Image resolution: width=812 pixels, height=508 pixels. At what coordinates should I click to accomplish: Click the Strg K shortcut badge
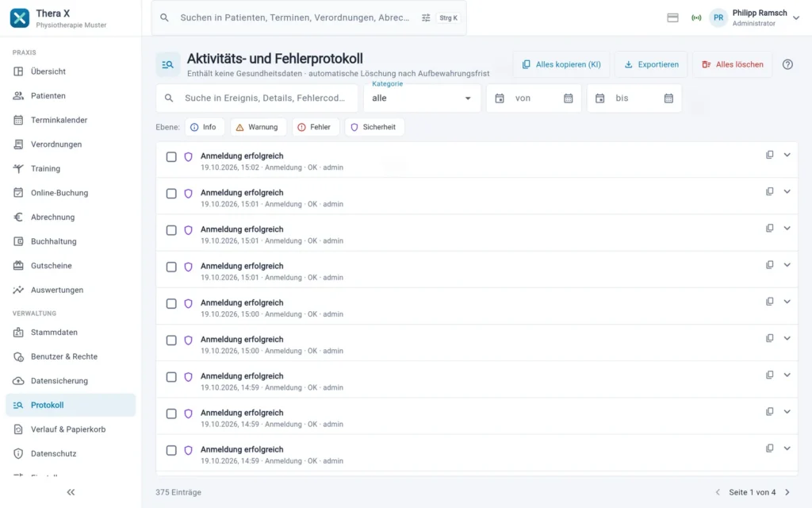449,17
